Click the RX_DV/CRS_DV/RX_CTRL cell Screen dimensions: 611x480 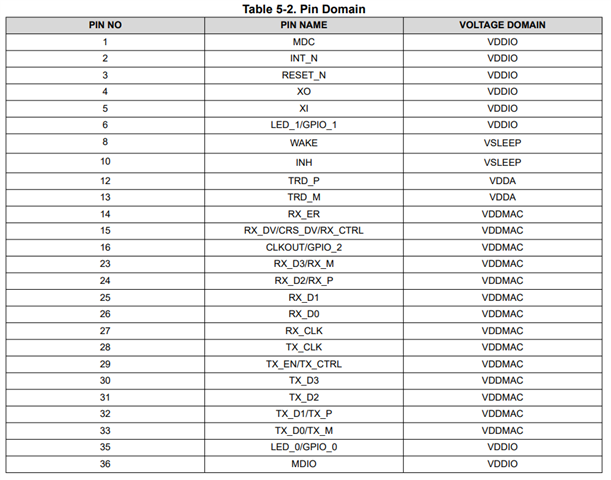304,230
